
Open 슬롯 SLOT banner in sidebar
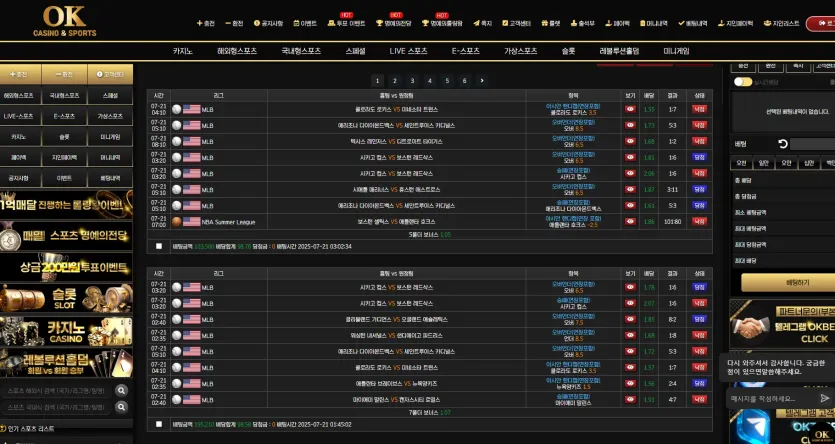(x=66, y=299)
